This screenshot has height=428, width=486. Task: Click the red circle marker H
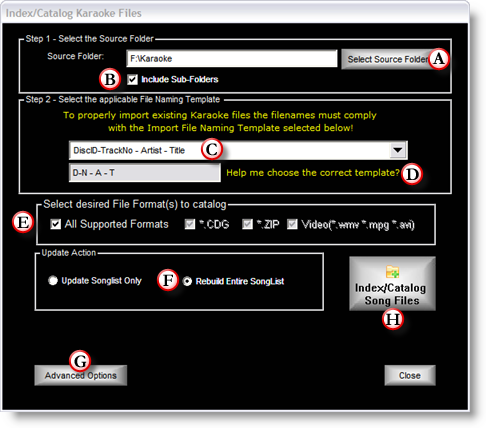[393, 319]
